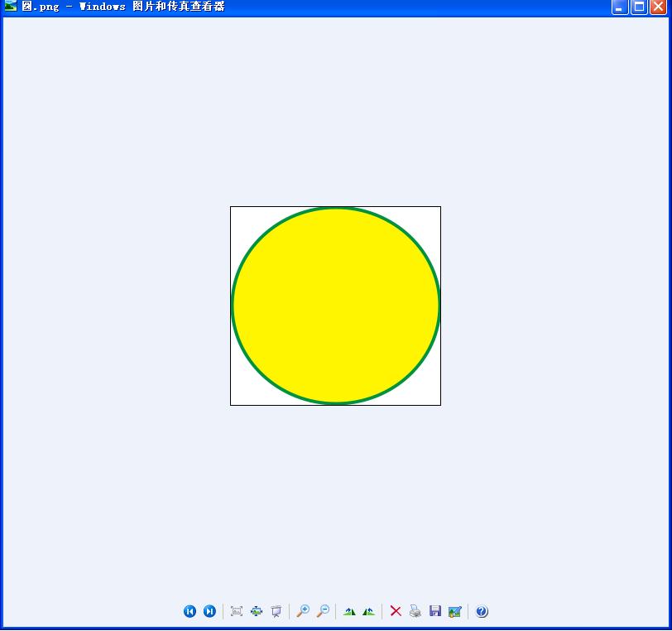
Task: Click the yellow circle in the image
Action: click(x=335, y=306)
